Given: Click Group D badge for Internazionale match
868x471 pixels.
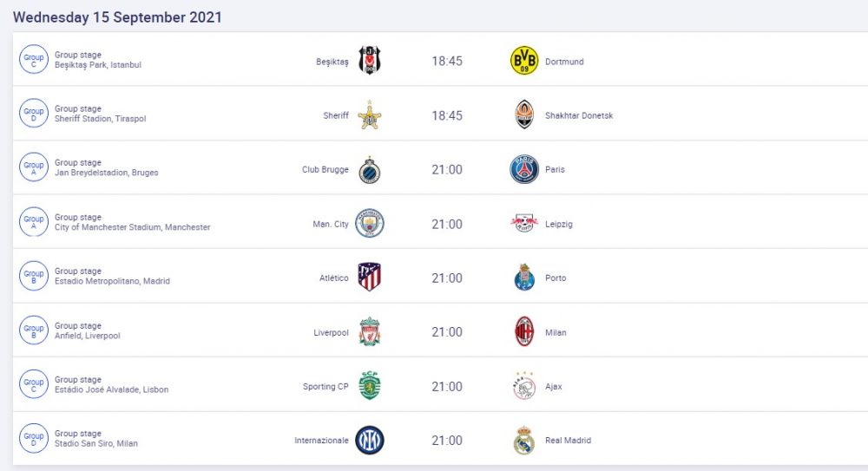Looking at the screenshot, I should 34,440.
